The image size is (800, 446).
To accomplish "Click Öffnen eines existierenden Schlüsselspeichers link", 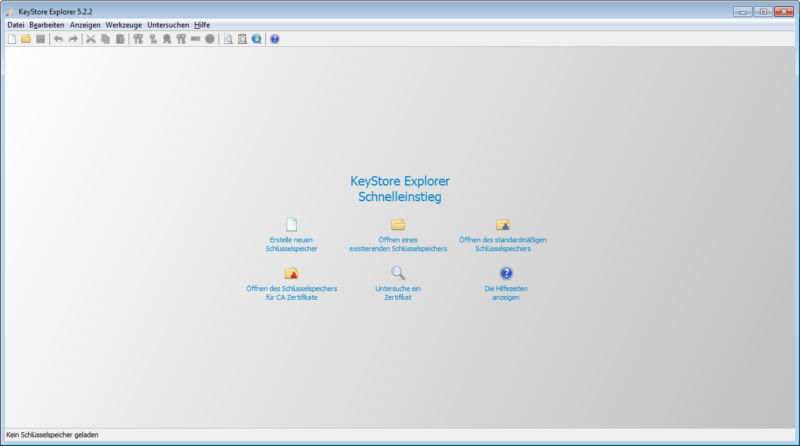I will (x=398, y=244).
